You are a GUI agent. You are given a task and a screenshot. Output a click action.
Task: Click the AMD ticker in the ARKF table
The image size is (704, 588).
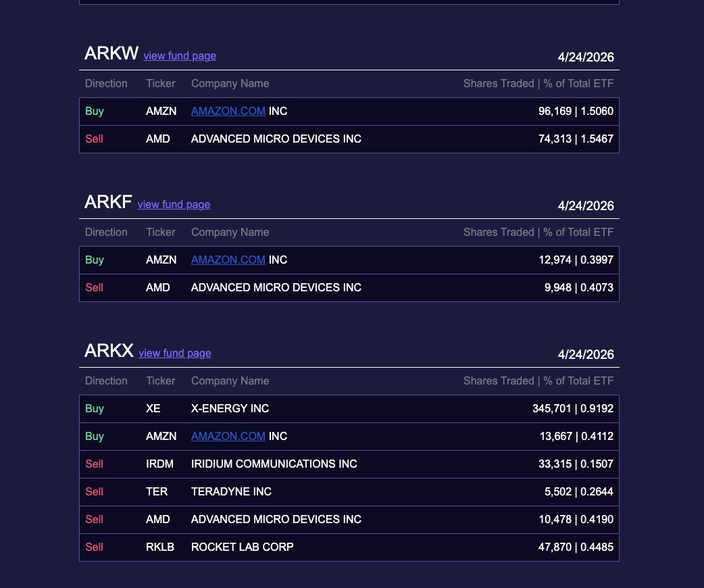click(158, 288)
